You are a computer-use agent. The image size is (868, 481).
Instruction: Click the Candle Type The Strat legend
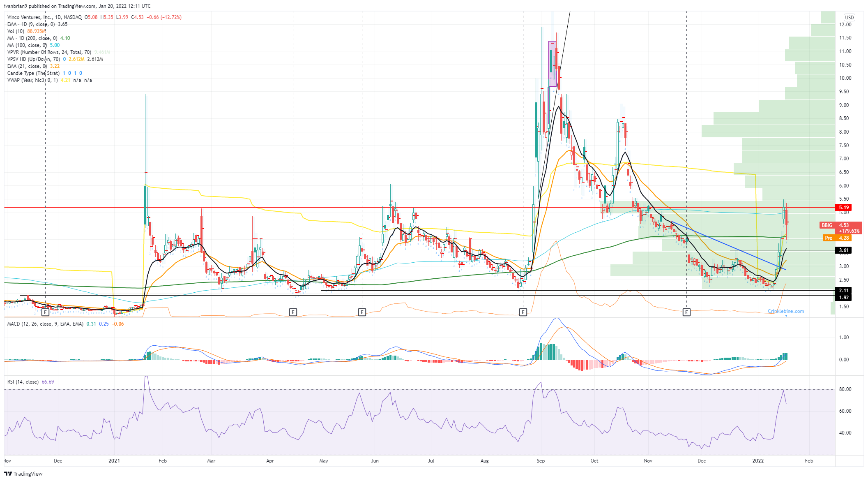coord(33,73)
